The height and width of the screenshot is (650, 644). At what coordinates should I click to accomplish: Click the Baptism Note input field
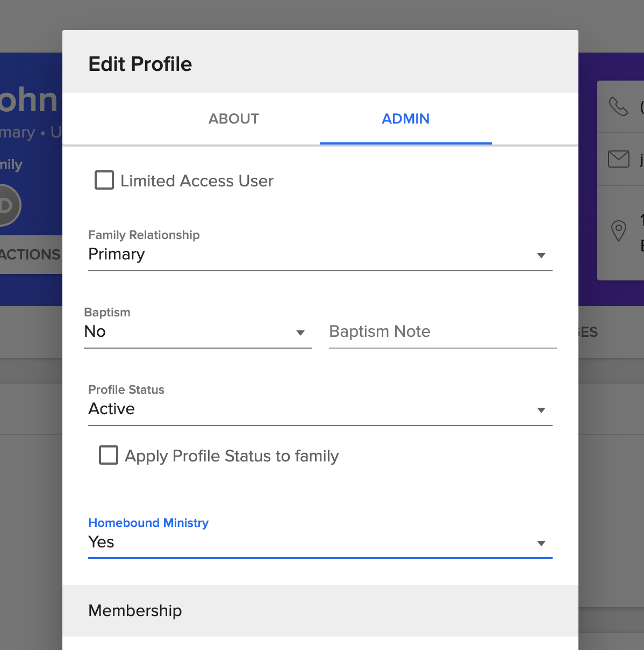coord(442,331)
